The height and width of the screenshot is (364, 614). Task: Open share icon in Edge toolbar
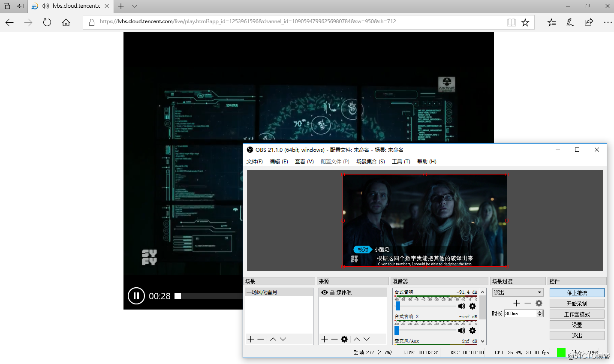pyautogui.click(x=589, y=22)
